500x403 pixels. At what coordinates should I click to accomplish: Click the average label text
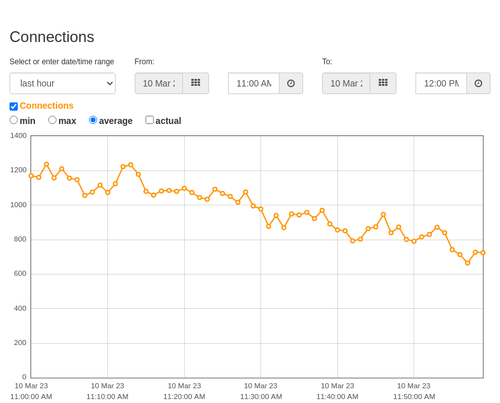pyautogui.click(x=116, y=121)
